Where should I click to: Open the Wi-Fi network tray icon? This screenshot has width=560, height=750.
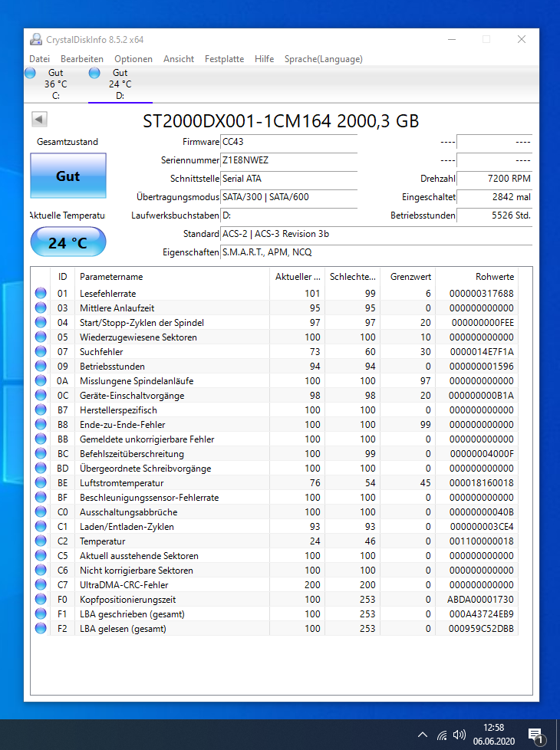(x=441, y=735)
